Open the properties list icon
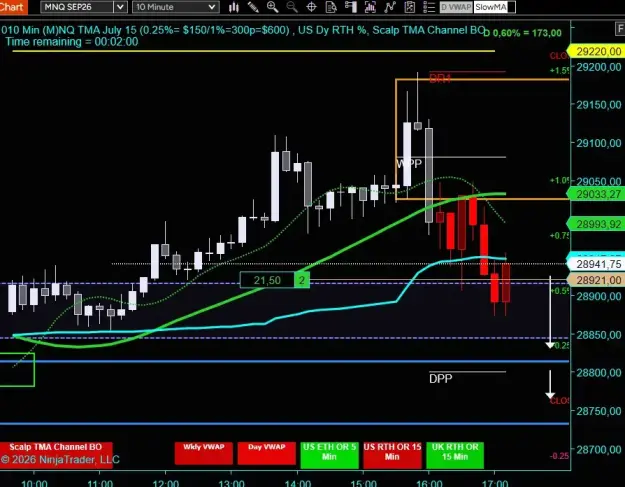This screenshot has width=625, height=487. (x=429, y=7)
